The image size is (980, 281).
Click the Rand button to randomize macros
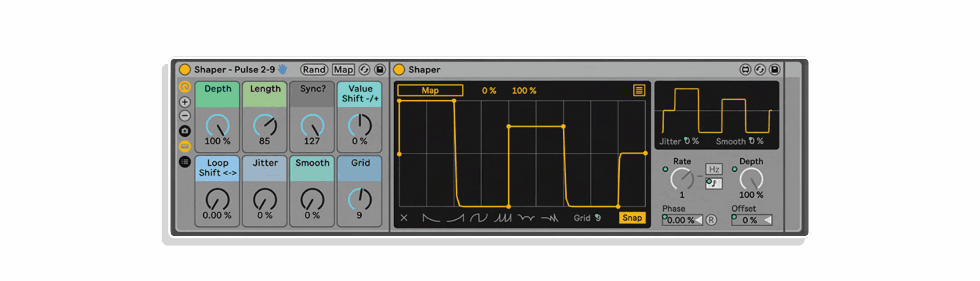[314, 69]
